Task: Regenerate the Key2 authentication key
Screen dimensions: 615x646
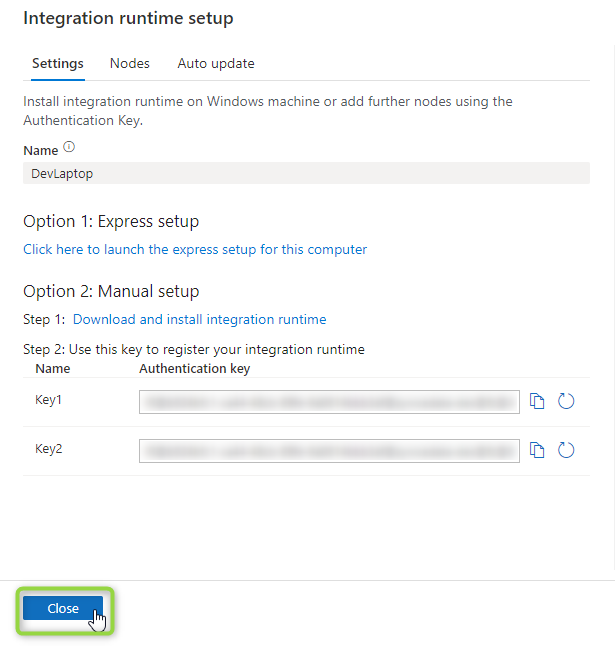Action: (566, 450)
